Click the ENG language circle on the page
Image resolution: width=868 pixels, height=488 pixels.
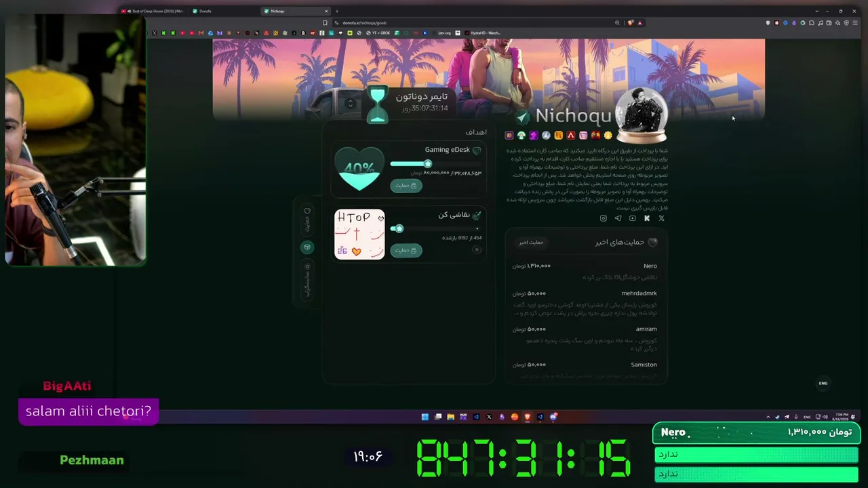[823, 383]
